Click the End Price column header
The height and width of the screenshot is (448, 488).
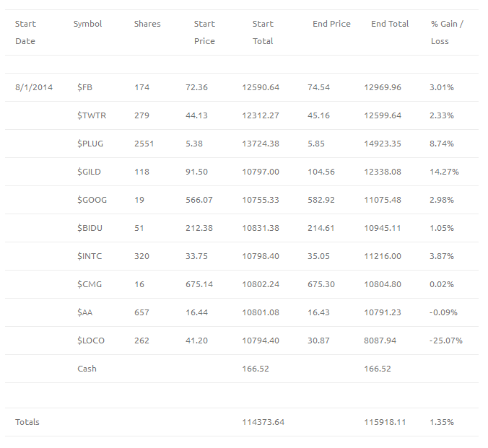coord(331,24)
